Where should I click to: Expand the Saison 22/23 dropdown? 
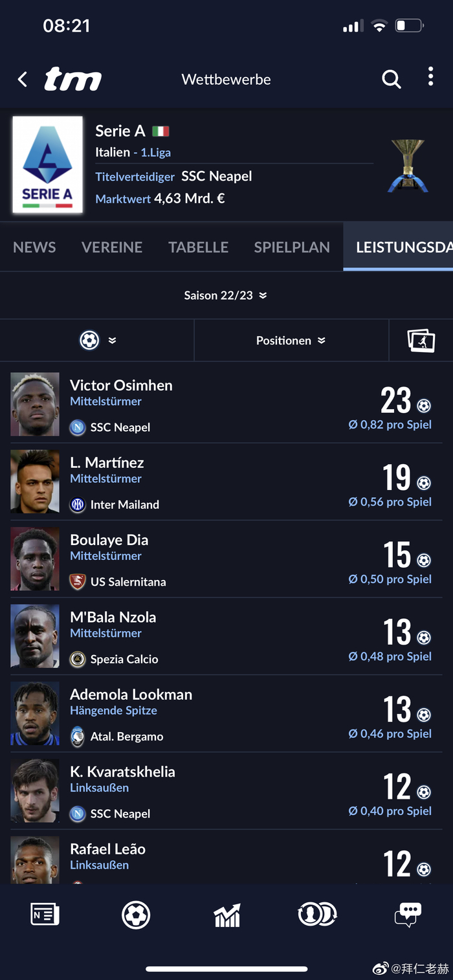[226, 296]
